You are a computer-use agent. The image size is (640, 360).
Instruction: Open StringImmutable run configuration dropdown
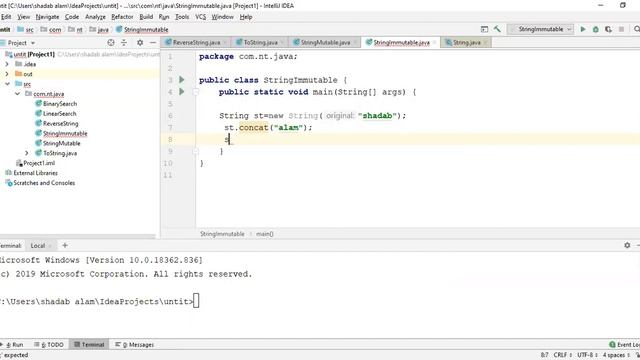pos(541,29)
